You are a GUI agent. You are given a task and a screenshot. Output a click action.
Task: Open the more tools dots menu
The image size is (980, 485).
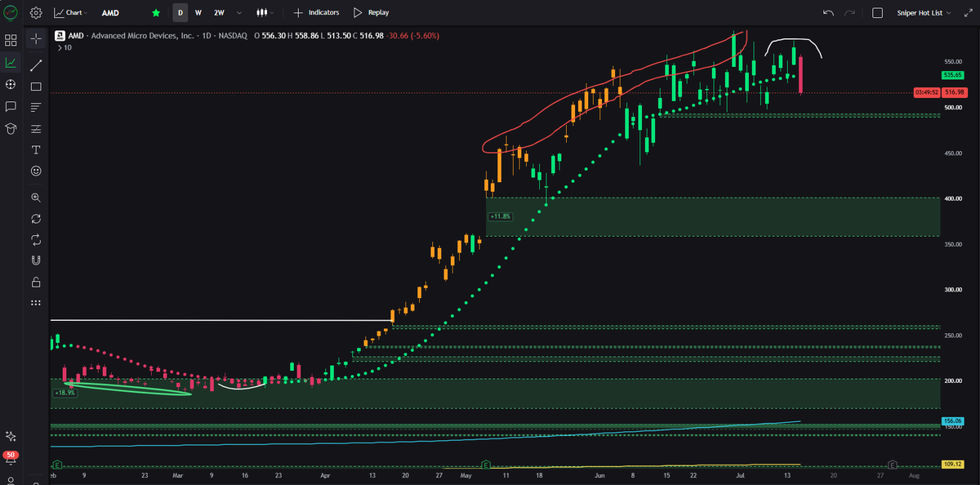tap(36, 303)
